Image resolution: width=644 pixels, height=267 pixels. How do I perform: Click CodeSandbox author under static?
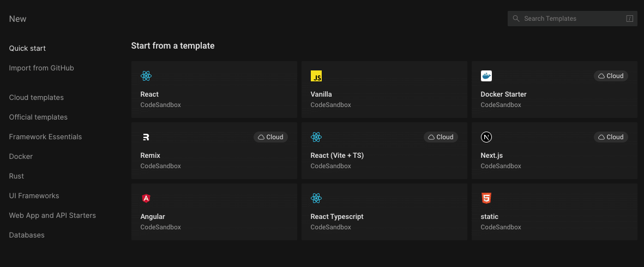point(501,227)
